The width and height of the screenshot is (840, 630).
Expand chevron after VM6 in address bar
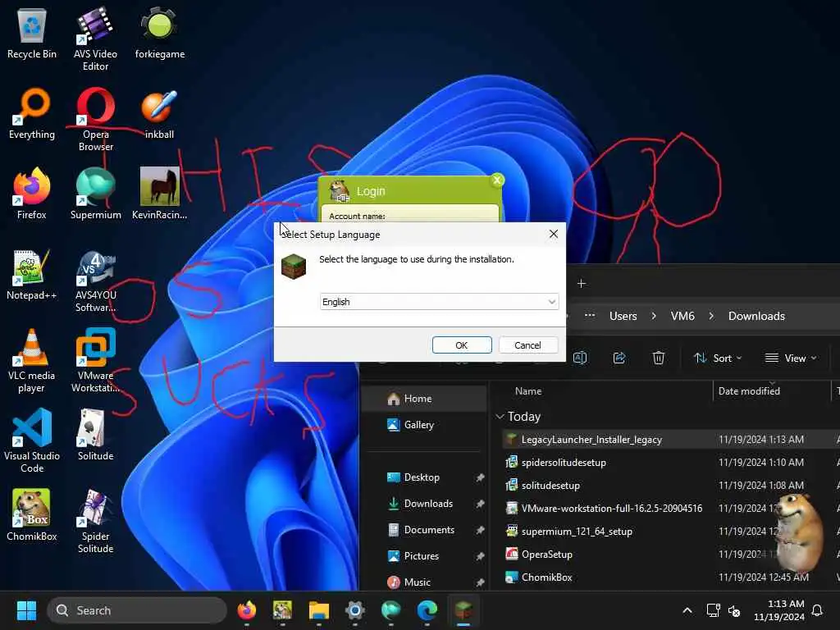click(711, 316)
